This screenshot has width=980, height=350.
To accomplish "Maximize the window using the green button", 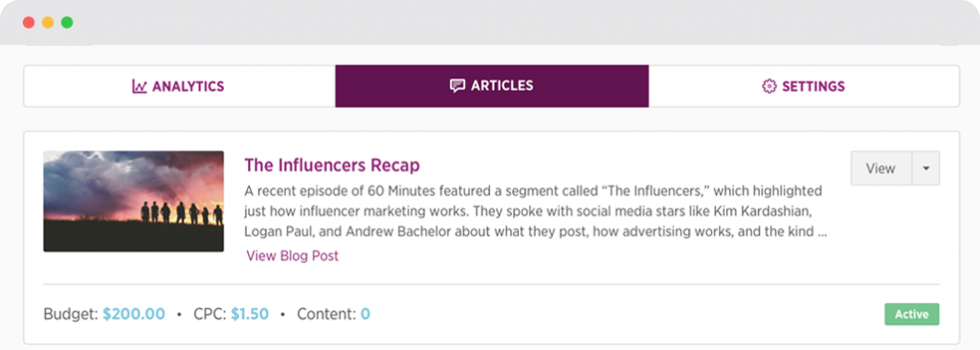I will tap(67, 23).
